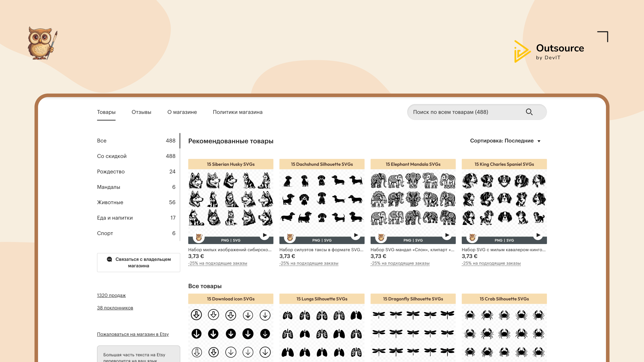Click the search magnifier icon

click(x=529, y=112)
